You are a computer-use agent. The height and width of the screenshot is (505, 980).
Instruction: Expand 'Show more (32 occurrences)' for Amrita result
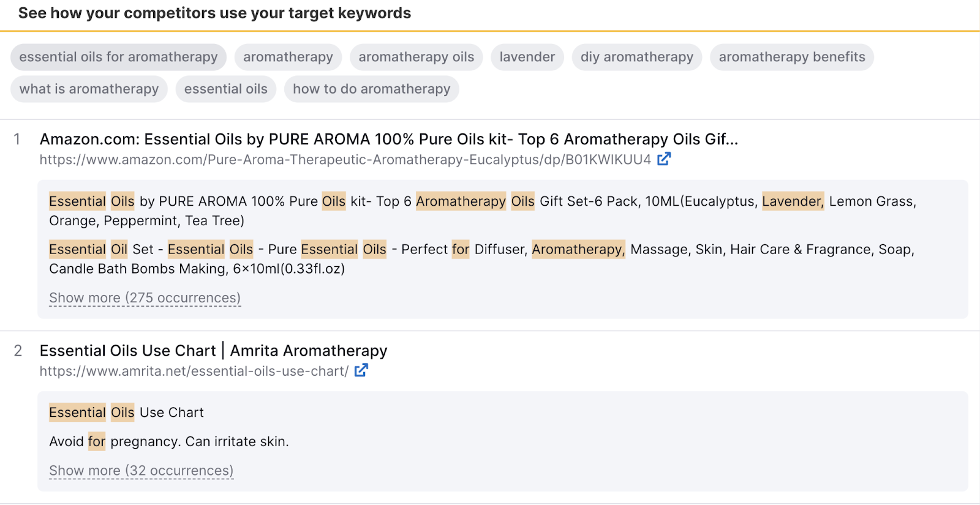pos(140,470)
